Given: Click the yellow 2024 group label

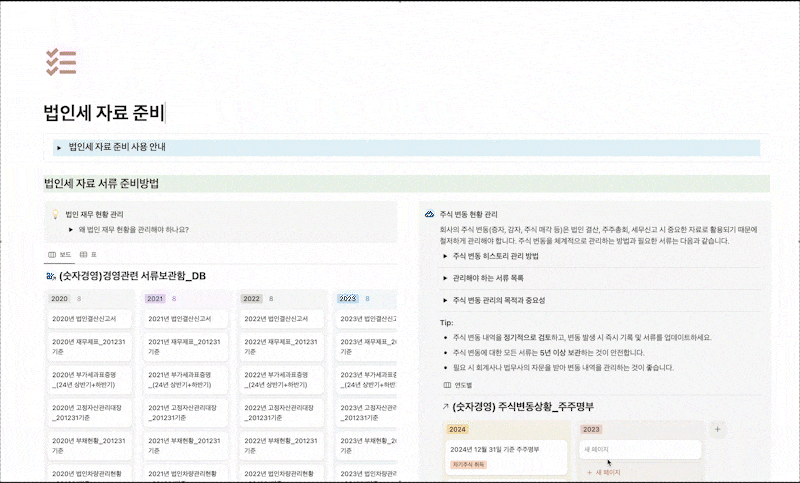Looking at the screenshot, I should 458,429.
